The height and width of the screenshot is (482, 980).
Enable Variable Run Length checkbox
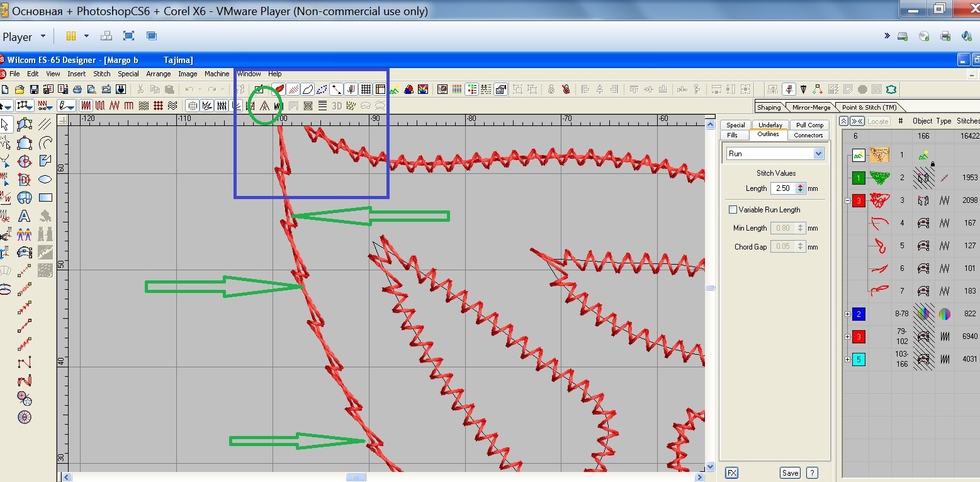click(x=733, y=210)
